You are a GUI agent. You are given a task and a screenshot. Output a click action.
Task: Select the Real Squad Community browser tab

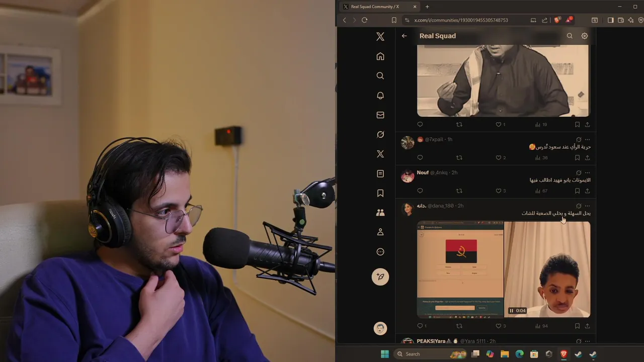click(x=380, y=7)
